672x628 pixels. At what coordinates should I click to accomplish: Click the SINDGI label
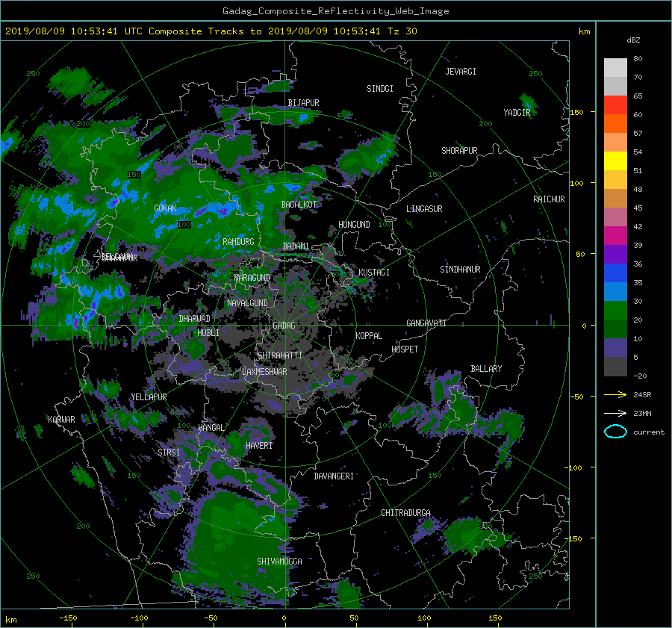point(380,89)
